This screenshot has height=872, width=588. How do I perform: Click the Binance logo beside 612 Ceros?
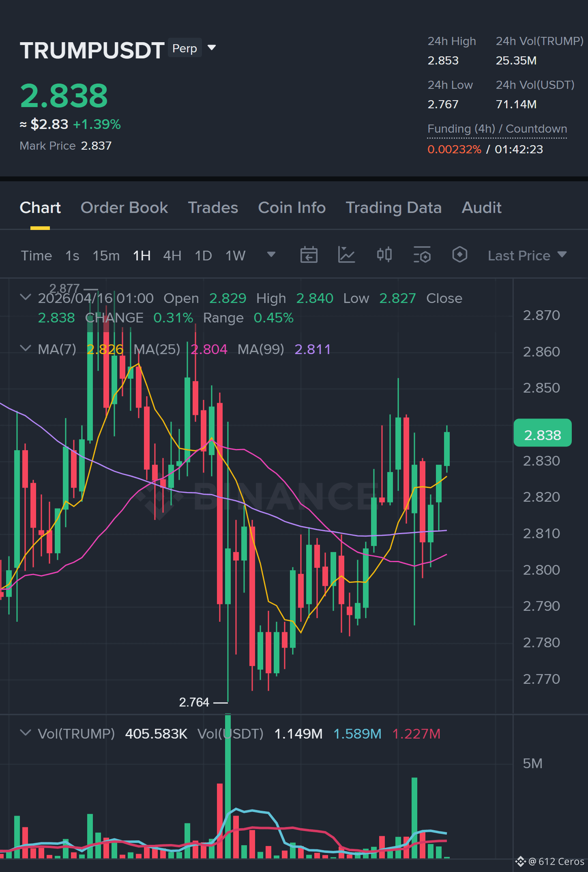[x=520, y=861]
